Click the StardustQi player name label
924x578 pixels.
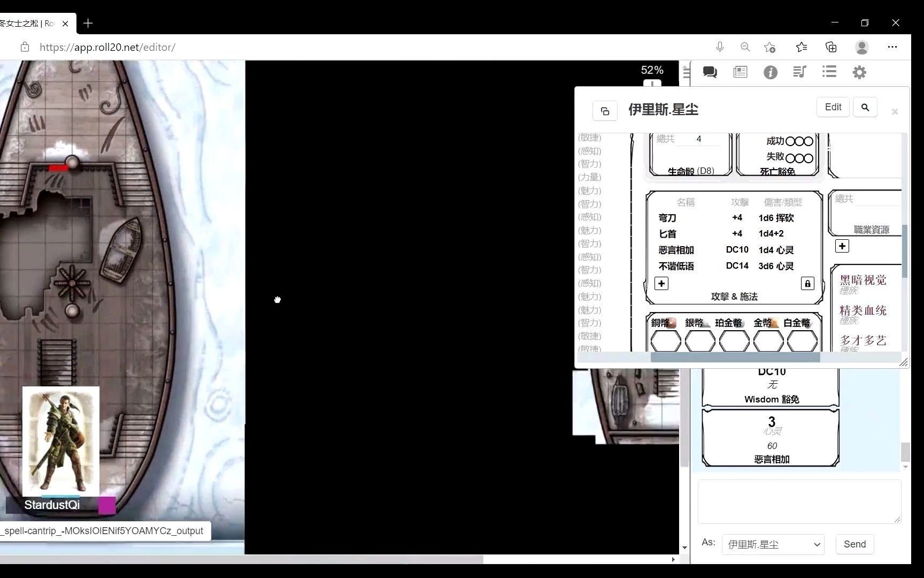pyautogui.click(x=52, y=505)
